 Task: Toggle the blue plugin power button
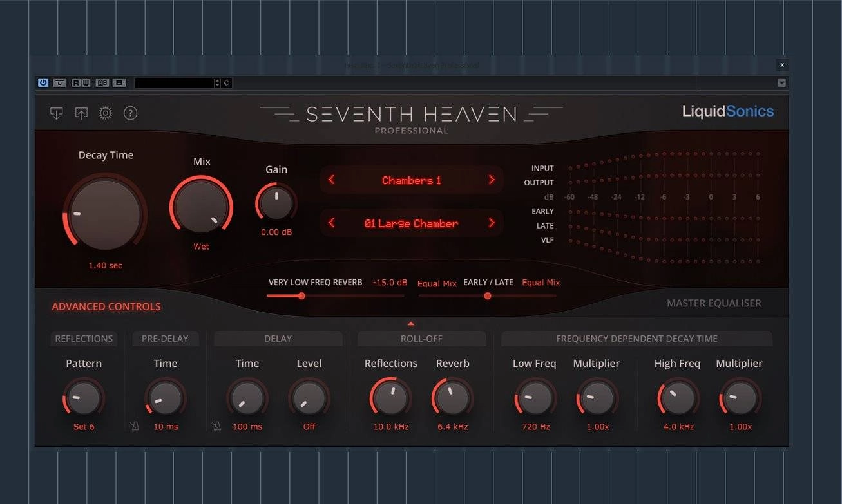click(43, 82)
